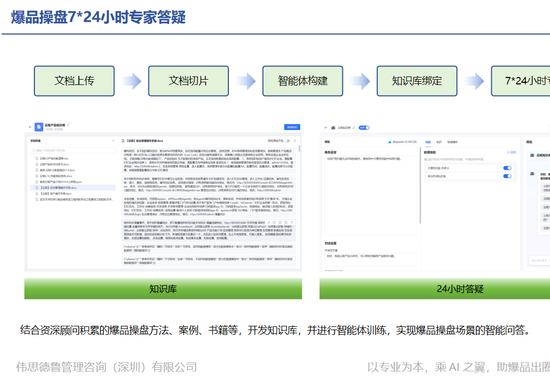Open the model selector with blue triangle icon
Viewport: 550px width, 381px height.
coord(402,142)
